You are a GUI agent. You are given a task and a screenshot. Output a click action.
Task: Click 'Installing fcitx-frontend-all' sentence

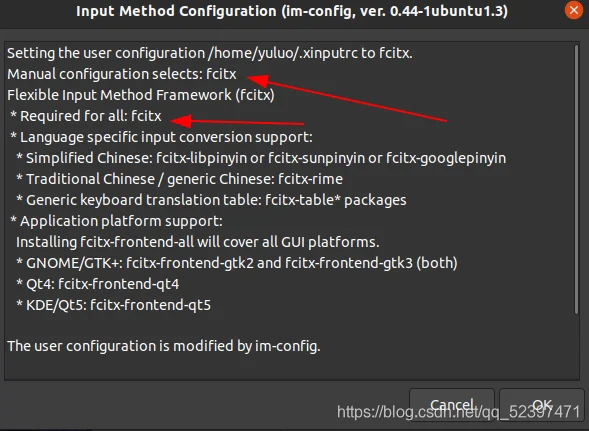(x=198, y=242)
